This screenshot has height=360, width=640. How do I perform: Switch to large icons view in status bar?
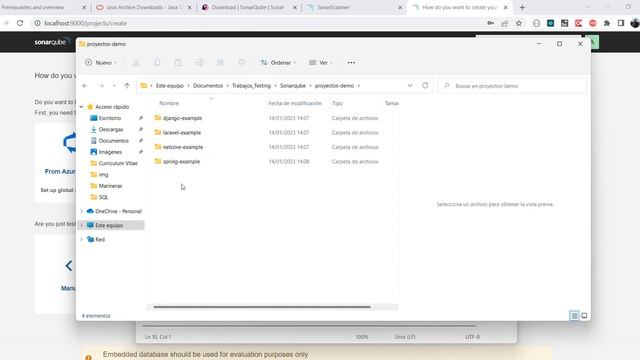click(584, 316)
